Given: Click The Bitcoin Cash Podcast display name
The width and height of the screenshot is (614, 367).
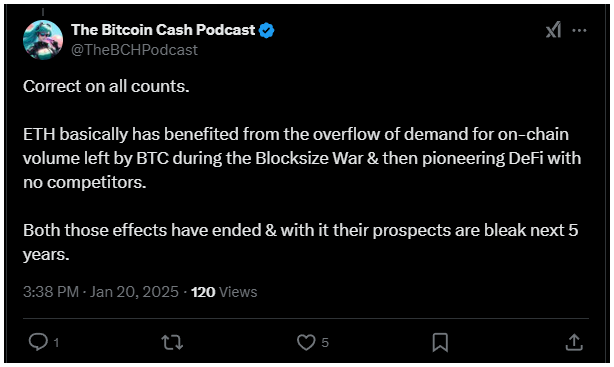Looking at the screenshot, I should pos(163,30).
